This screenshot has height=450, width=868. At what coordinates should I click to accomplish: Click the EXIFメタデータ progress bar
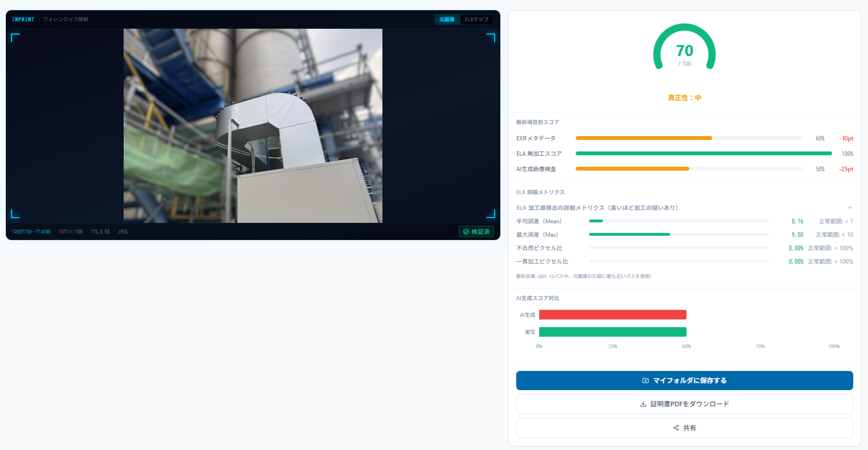[689, 138]
